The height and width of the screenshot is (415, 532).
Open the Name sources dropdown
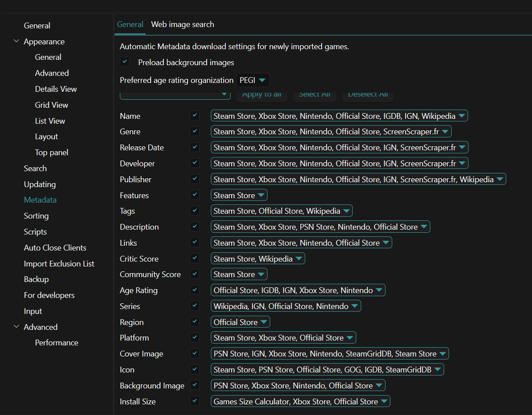[x=339, y=116]
